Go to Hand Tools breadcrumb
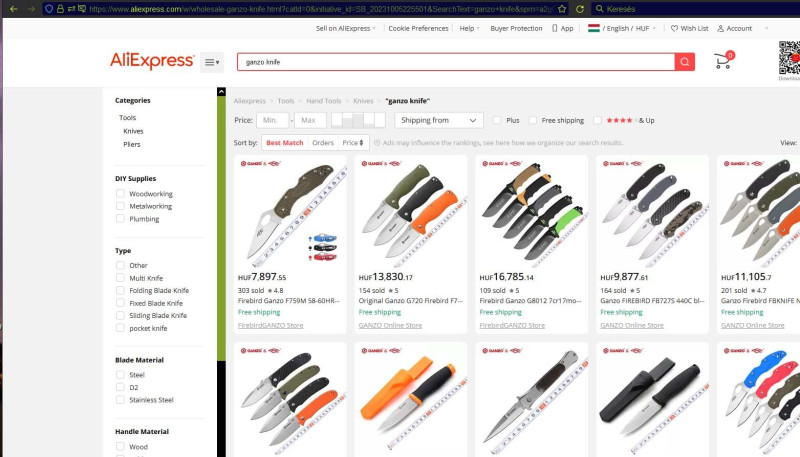The image size is (800, 457). pos(323,101)
